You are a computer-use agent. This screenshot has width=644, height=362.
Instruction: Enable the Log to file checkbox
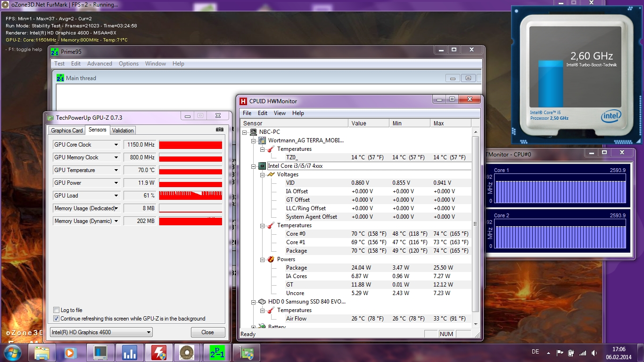57,310
